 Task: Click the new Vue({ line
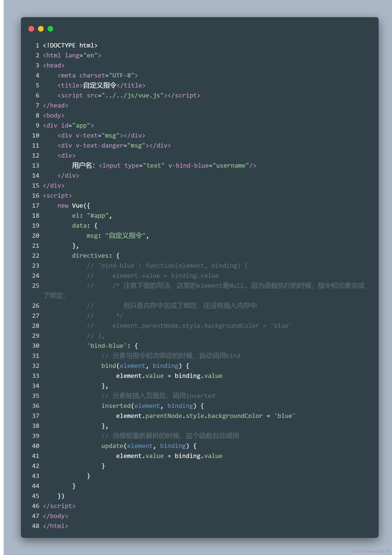coord(74,206)
